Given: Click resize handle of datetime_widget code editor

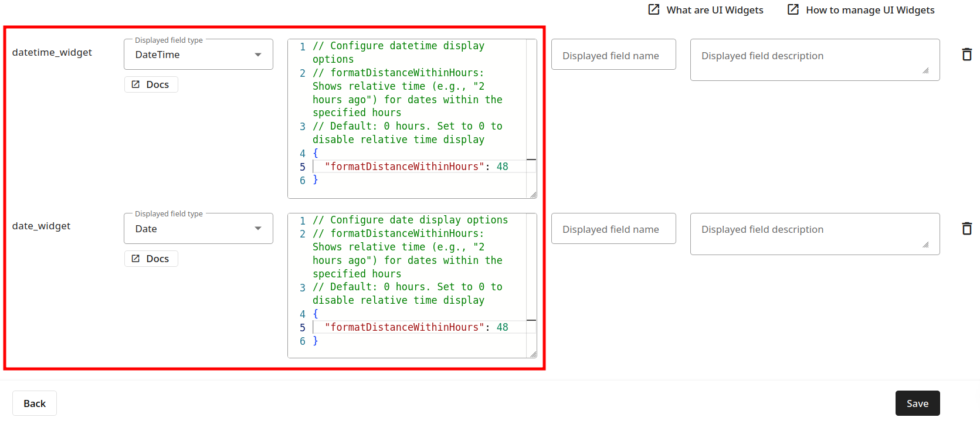Looking at the screenshot, I should [x=533, y=195].
